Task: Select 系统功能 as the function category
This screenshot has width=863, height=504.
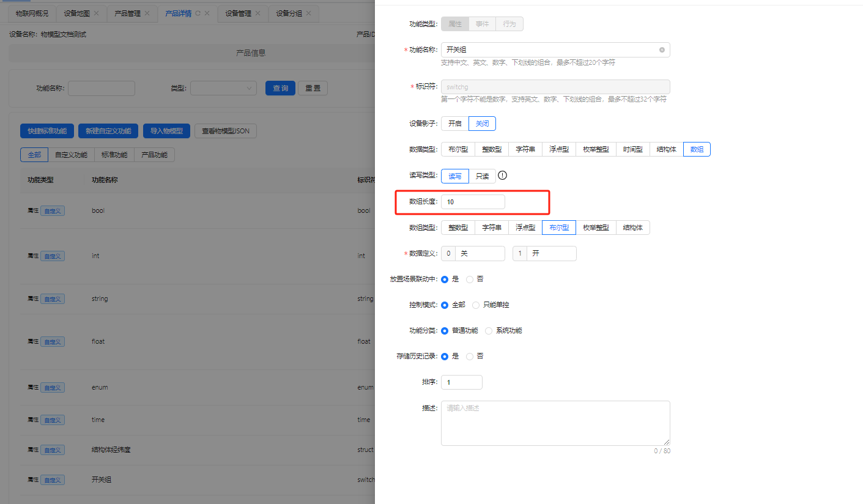Action: tap(489, 330)
